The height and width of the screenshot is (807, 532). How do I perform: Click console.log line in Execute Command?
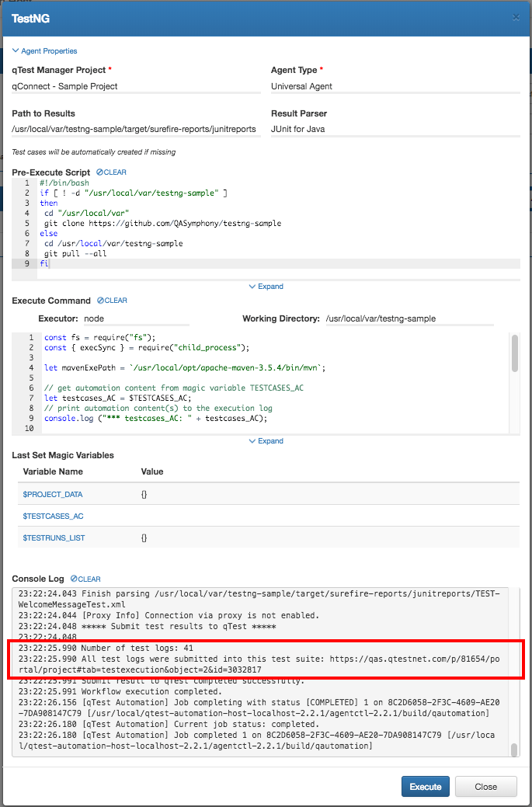(x=156, y=419)
